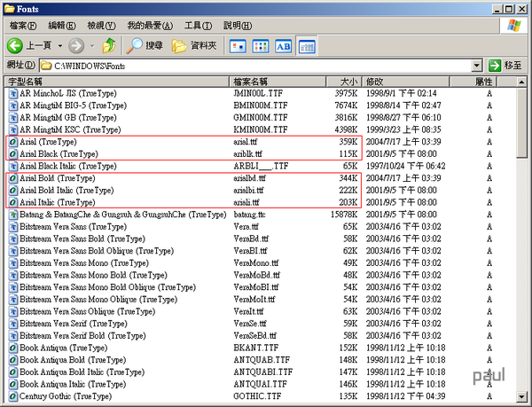Select AR MingtiM BIG-5 font icon
This screenshot has height=407, width=532.
tap(13, 106)
